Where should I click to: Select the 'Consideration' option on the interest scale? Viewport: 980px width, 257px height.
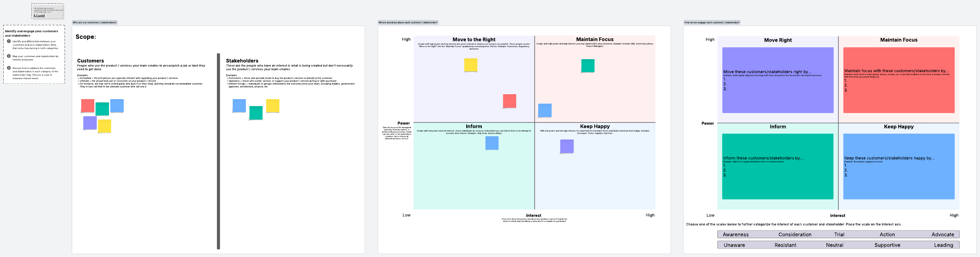795,235
